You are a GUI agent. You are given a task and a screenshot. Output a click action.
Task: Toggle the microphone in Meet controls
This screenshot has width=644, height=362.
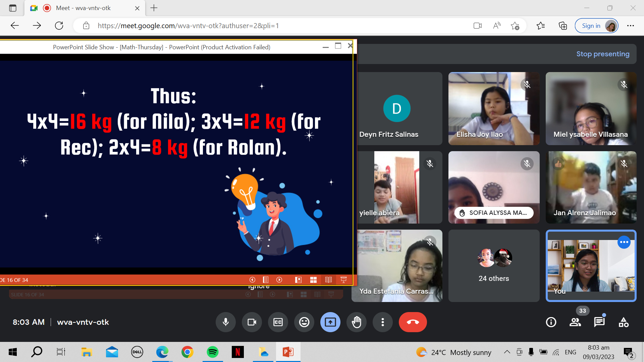(x=226, y=322)
